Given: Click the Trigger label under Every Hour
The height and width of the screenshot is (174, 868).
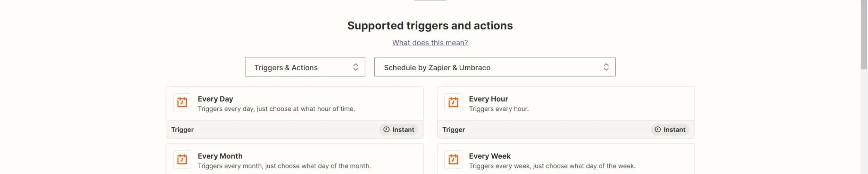Looking at the screenshot, I should [x=453, y=130].
